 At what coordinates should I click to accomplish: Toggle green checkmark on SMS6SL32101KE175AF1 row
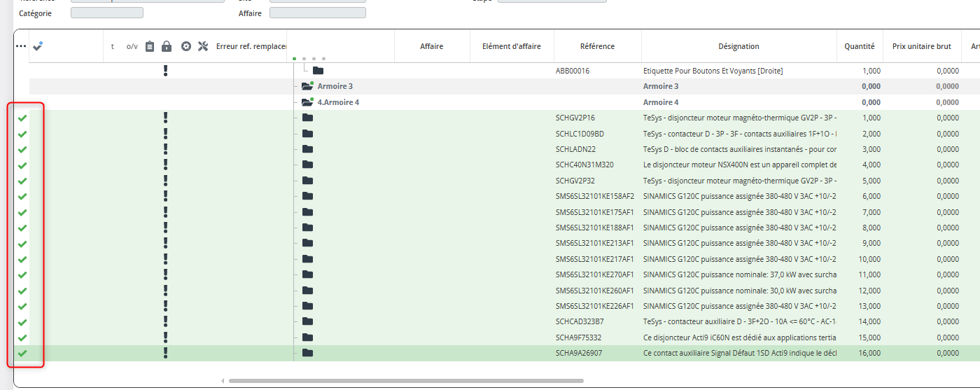click(x=22, y=212)
